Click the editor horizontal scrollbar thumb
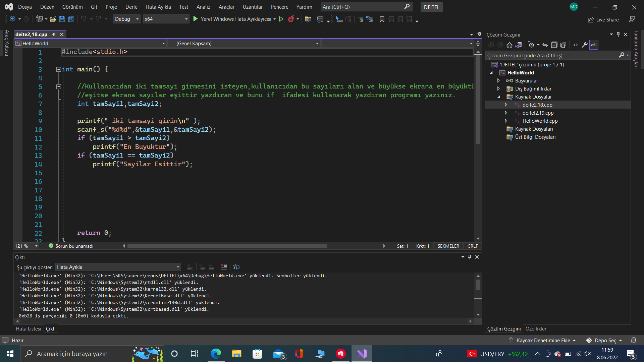644x362 pixels. (x=227, y=246)
